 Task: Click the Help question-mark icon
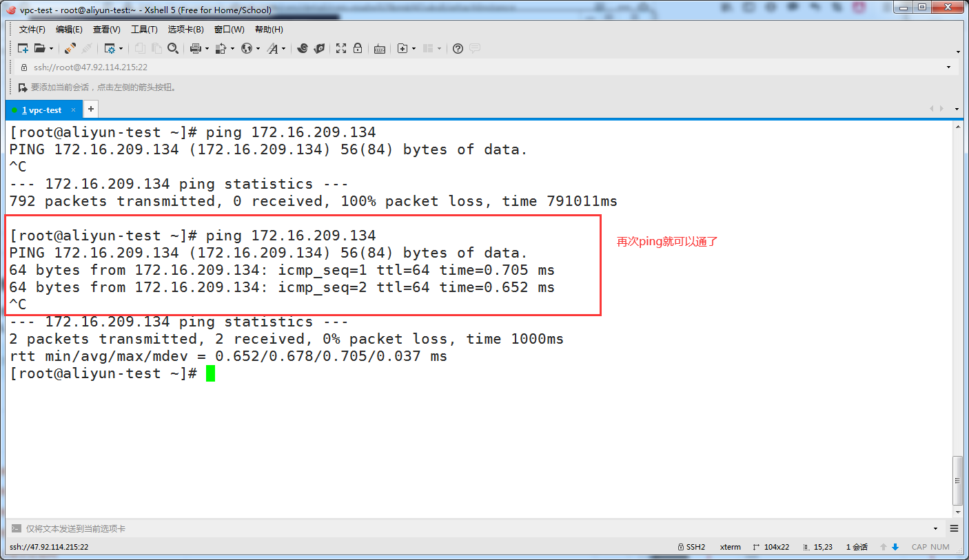point(458,48)
